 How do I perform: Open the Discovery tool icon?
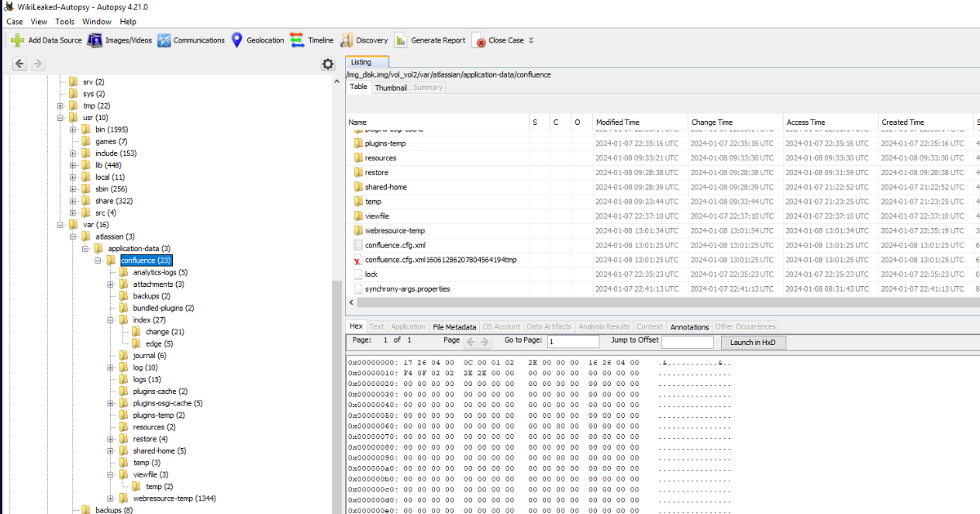(346, 40)
